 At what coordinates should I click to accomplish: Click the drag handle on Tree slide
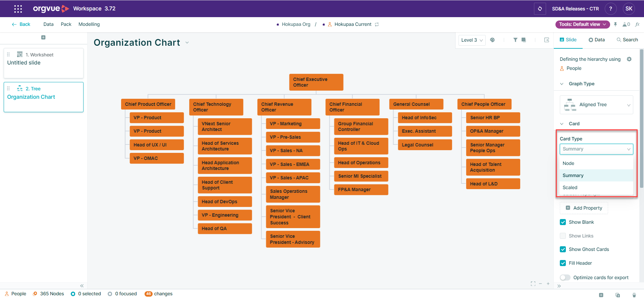coord(8,88)
